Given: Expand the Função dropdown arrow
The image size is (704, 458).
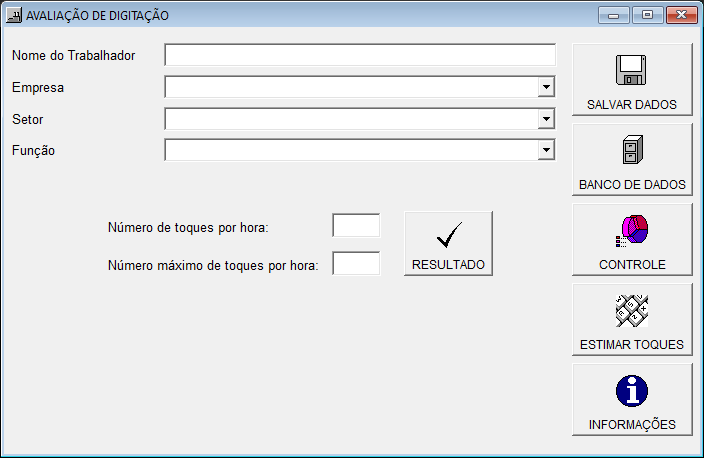Looking at the screenshot, I should (546, 151).
